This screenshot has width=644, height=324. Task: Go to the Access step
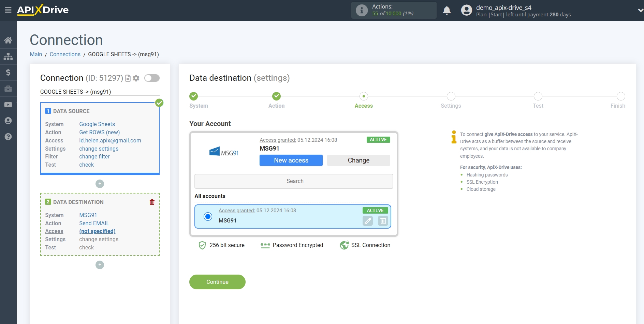point(364,96)
